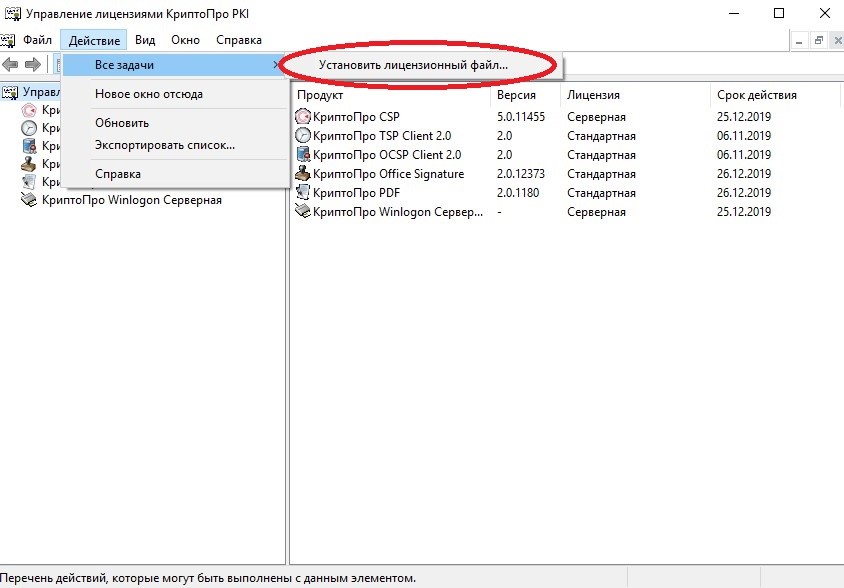This screenshot has height=588, width=844.
Task: Click the PDF tree node icon on left
Action: click(x=29, y=181)
